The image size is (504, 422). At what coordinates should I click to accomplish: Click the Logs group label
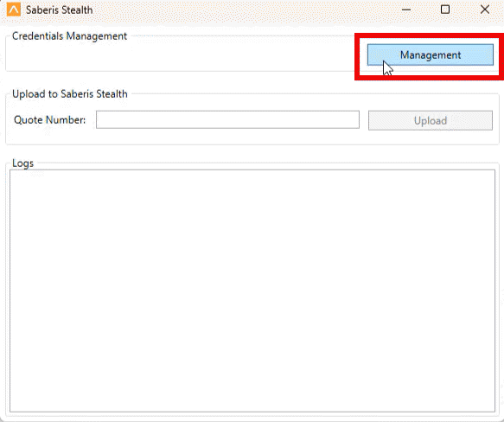(x=22, y=163)
